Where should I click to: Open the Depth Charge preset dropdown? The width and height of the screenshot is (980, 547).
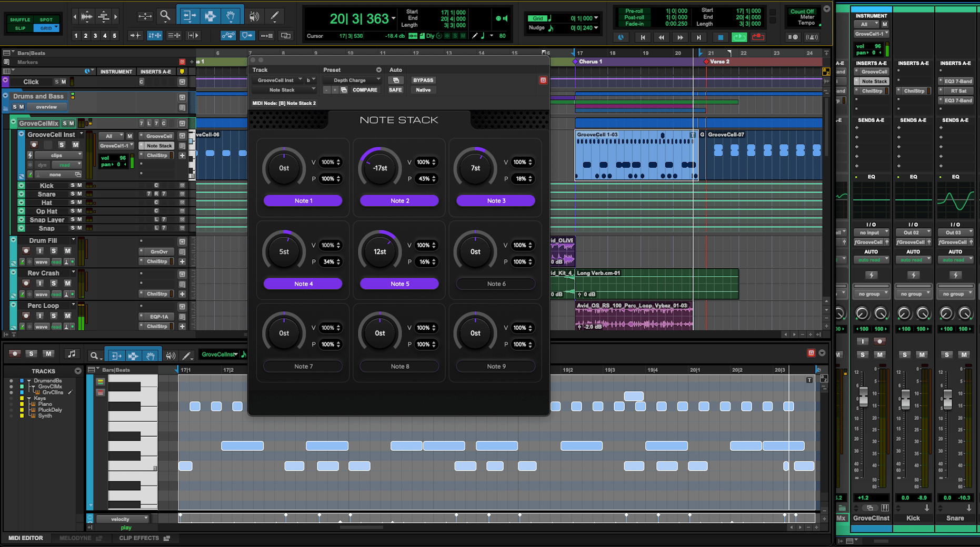[x=352, y=80]
